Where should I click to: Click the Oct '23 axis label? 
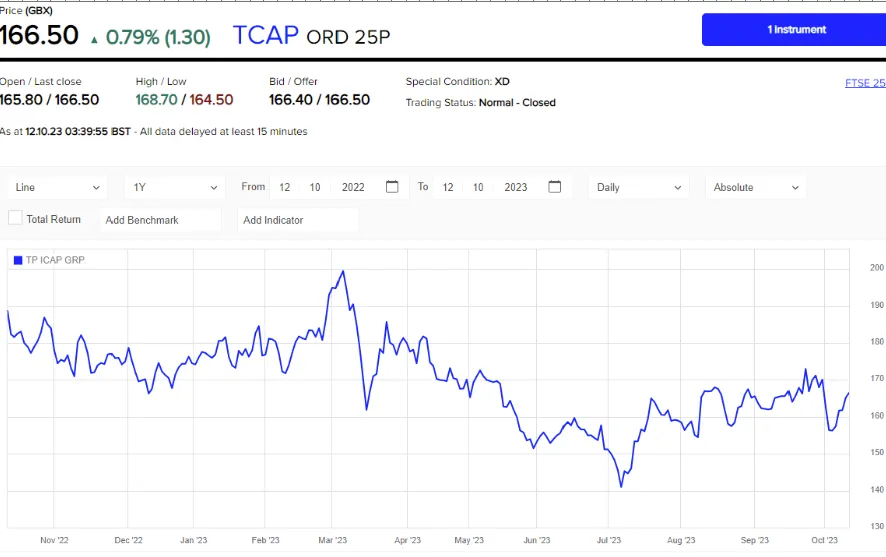click(x=824, y=540)
